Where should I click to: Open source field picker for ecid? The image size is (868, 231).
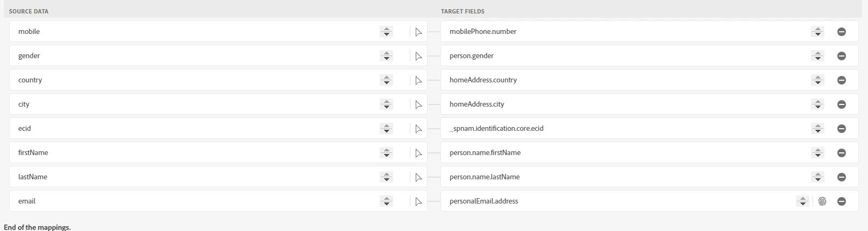(418, 129)
